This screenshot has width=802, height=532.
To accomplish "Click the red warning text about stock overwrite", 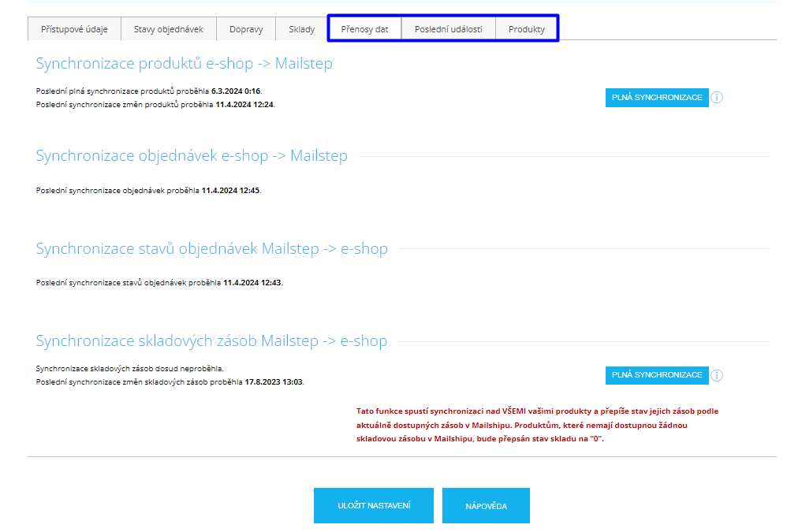I will click(537, 426).
